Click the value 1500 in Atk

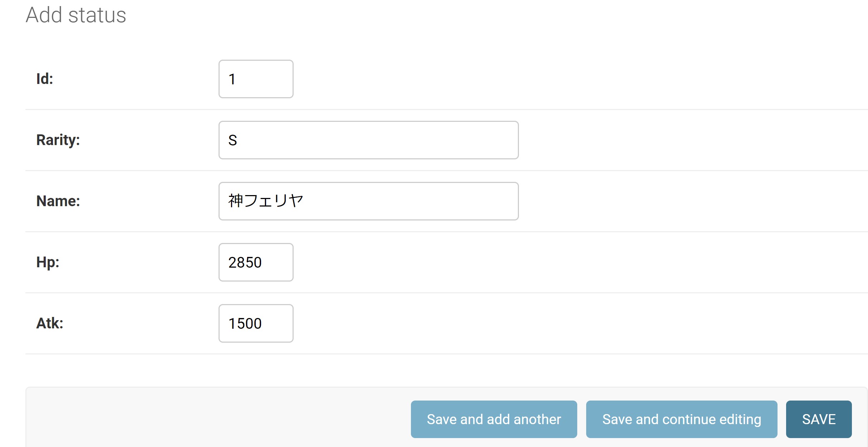click(x=245, y=324)
